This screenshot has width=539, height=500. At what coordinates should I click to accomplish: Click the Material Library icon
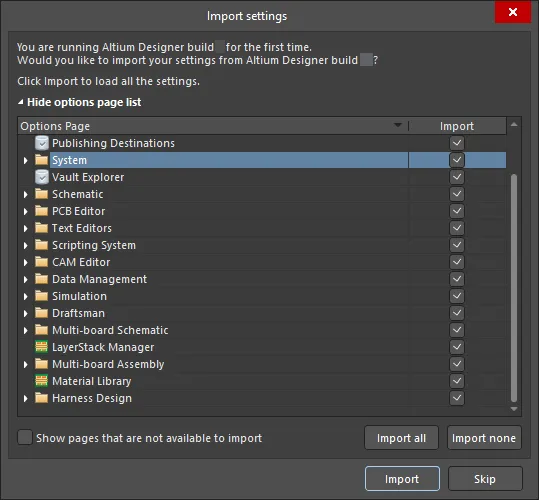[x=42, y=381]
